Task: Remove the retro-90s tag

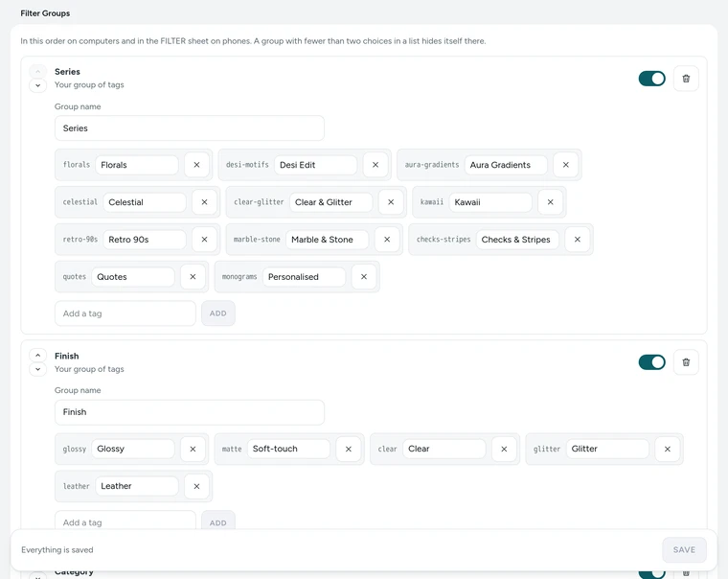Action: pyautogui.click(x=204, y=240)
